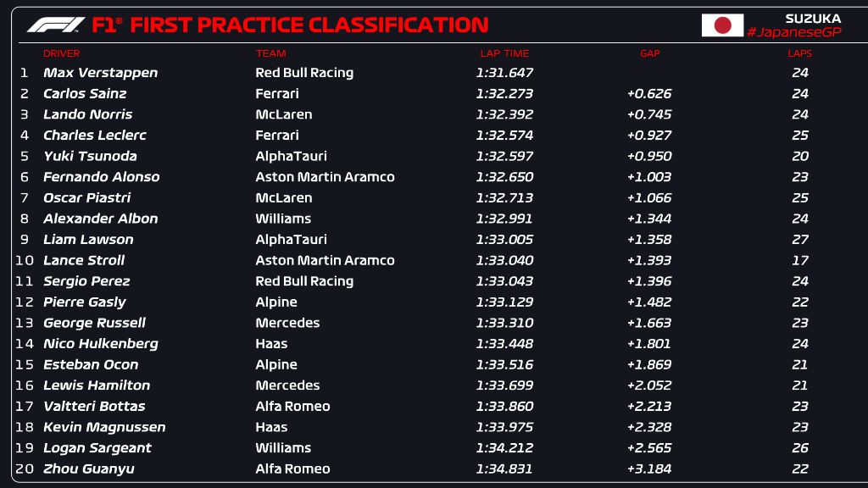868x488 pixels.
Task: Click the GAP column header
Action: coord(649,53)
